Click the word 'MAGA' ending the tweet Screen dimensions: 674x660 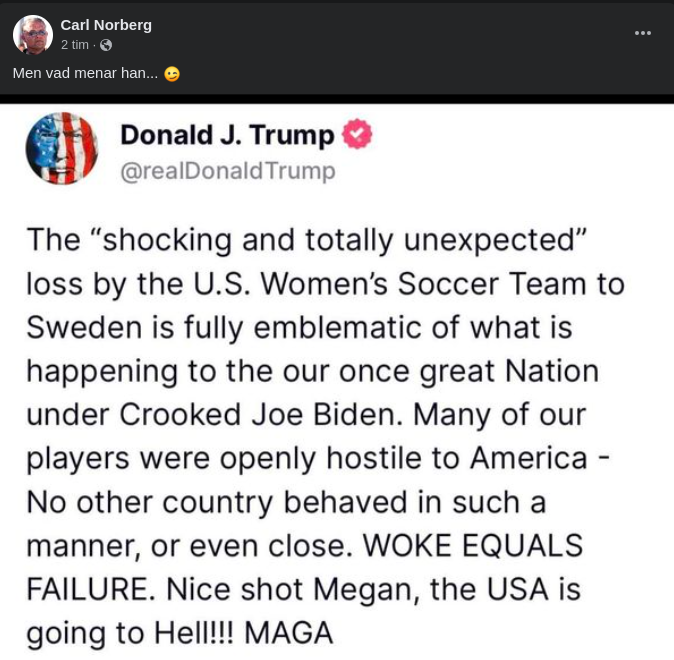[289, 633]
